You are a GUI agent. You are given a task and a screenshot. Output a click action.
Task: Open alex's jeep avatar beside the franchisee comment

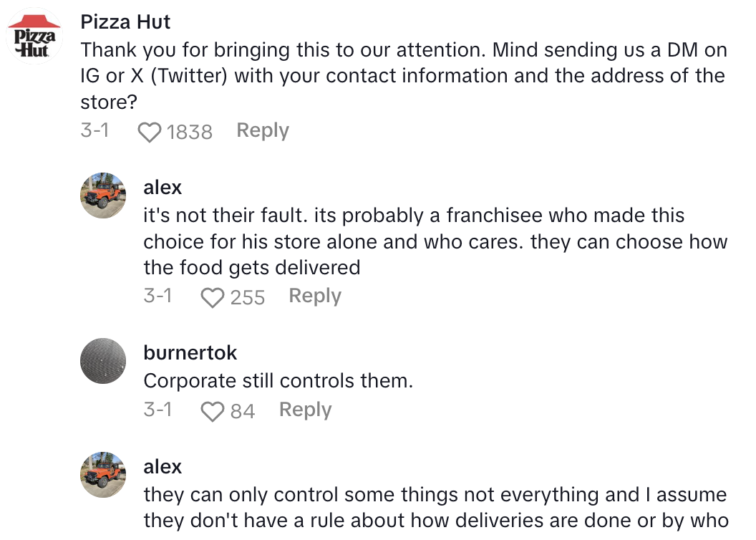click(x=103, y=196)
